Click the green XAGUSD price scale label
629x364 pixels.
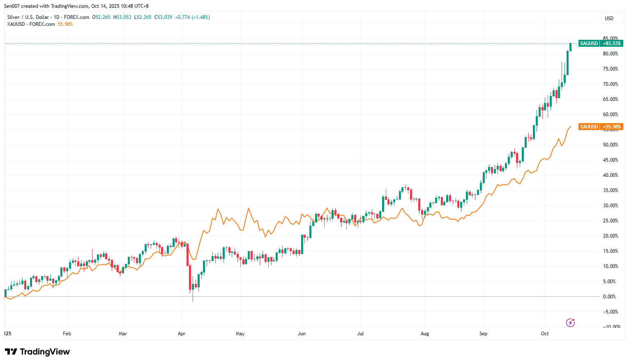(588, 43)
